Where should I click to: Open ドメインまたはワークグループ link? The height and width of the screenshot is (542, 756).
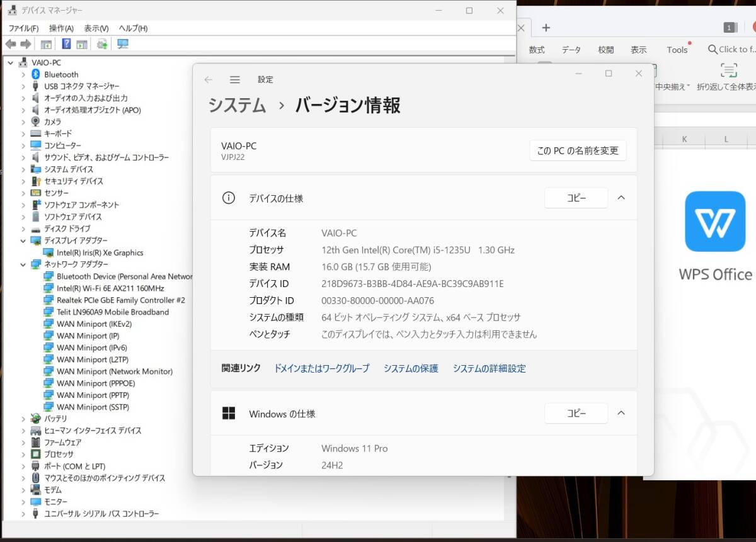click(x=322, y=368)
